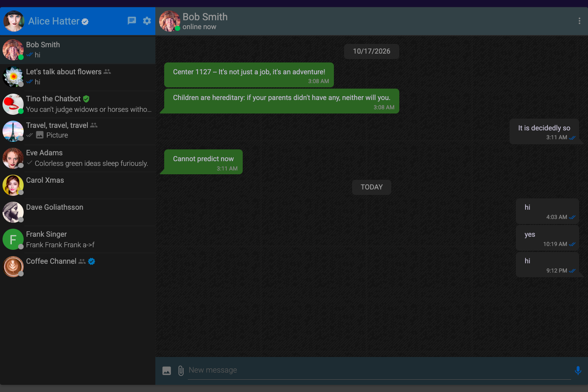This screenshot has width=588, height=392.
Task: Click the 'It is decidedly so' message
Action: (544, 132)
